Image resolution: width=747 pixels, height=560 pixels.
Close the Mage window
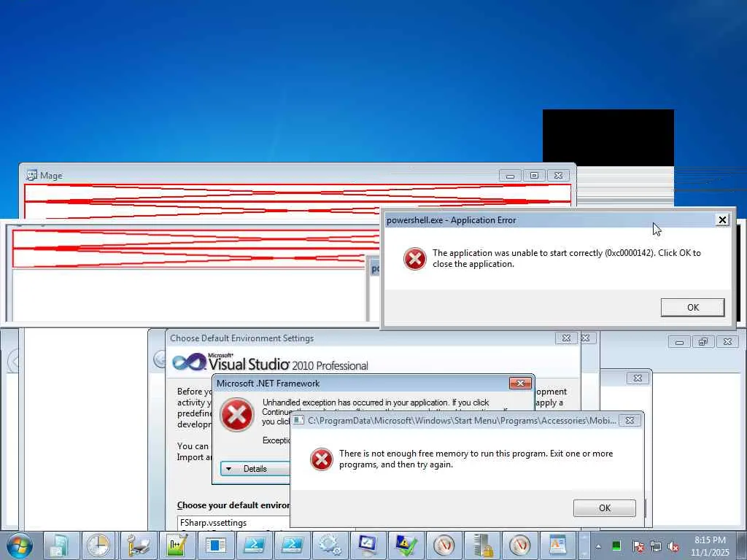pyautogui.click(x=558, y=176)
